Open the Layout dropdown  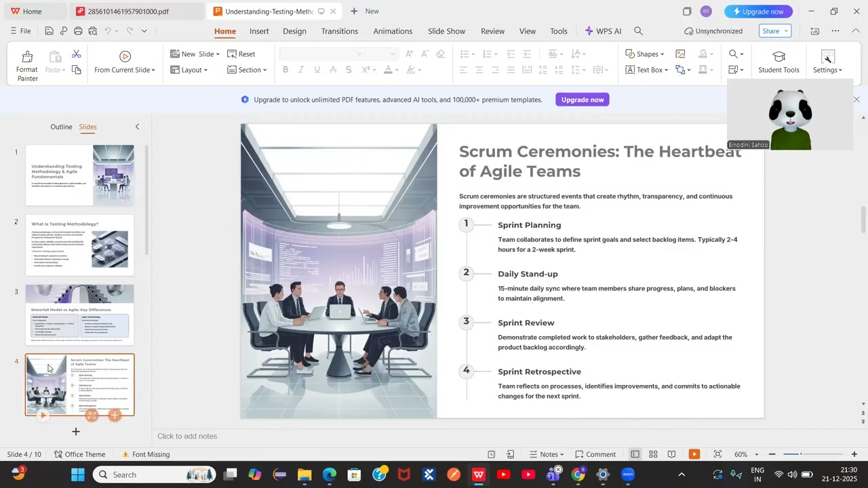189,70
